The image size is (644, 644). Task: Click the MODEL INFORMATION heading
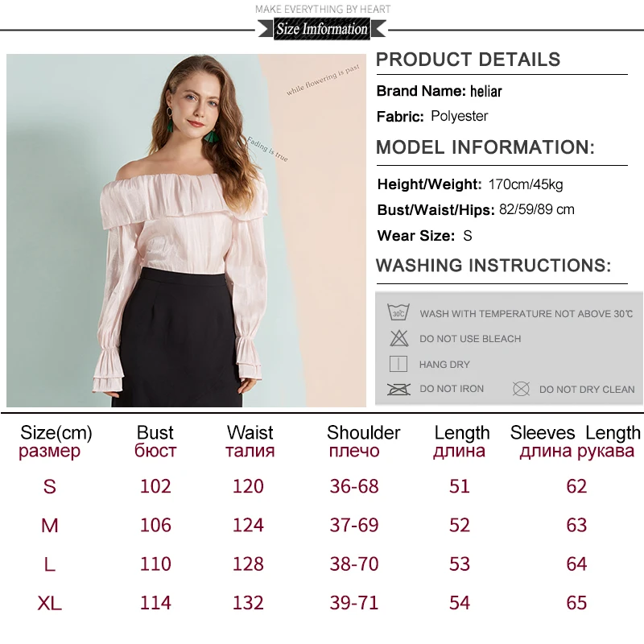click(485, 147)
